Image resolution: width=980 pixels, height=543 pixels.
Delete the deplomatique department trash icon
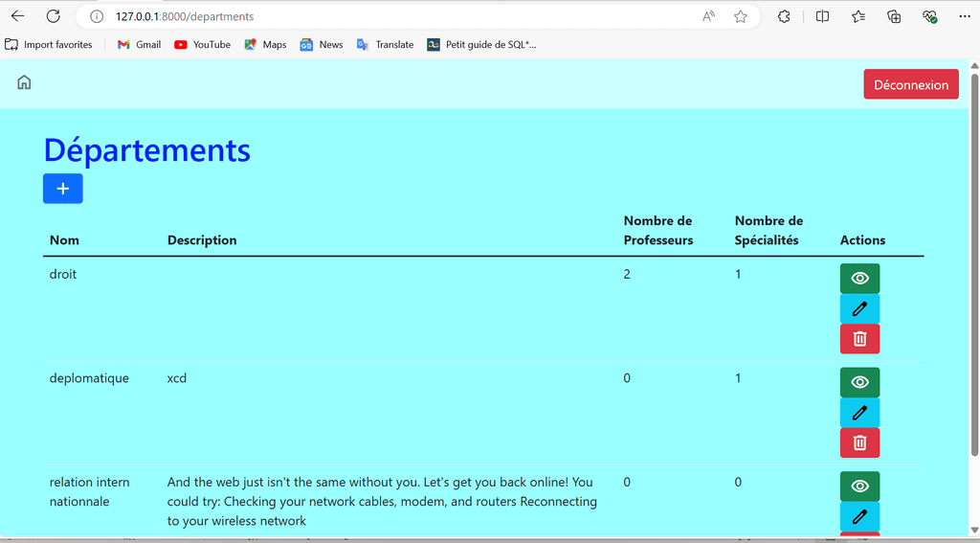pos(859,442)
